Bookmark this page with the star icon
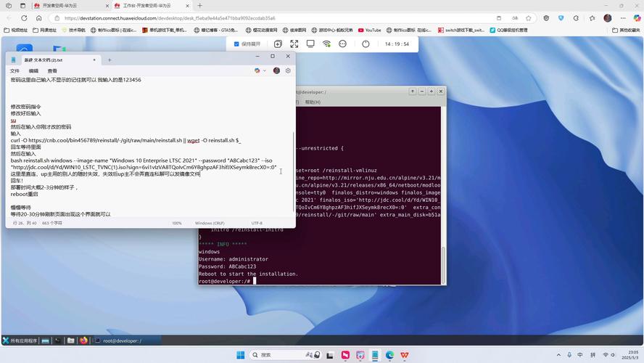 coord(529,18)
